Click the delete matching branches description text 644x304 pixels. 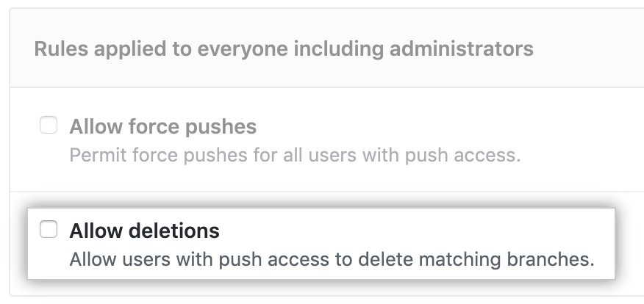pyautogui.click(x=331, y=260)
